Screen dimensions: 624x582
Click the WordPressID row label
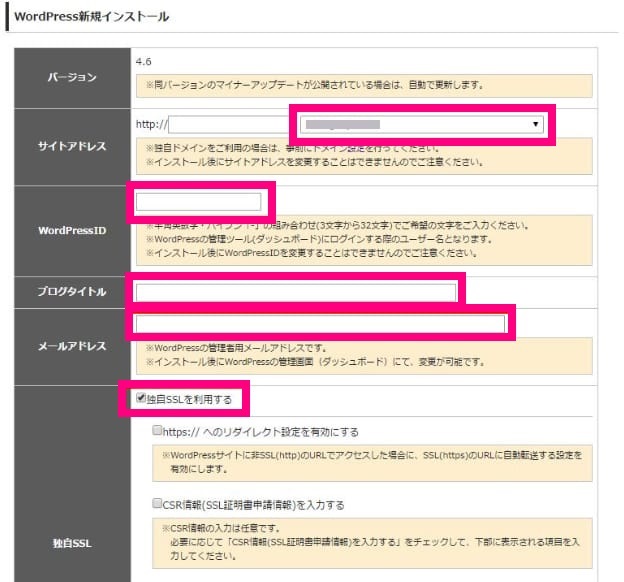click(72, 231)
